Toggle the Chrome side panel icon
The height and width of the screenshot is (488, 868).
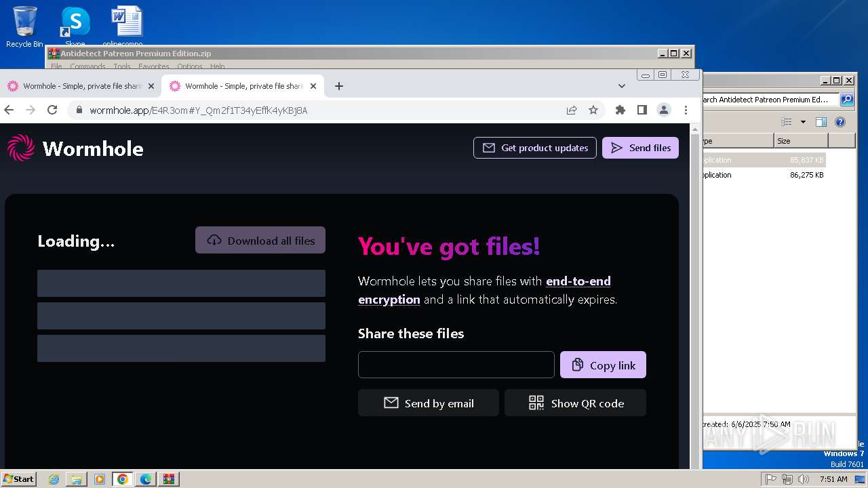642,110
